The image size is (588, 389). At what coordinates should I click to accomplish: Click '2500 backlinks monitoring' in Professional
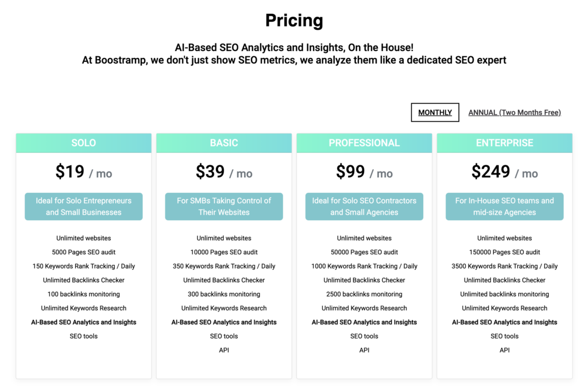coord(364,294)
